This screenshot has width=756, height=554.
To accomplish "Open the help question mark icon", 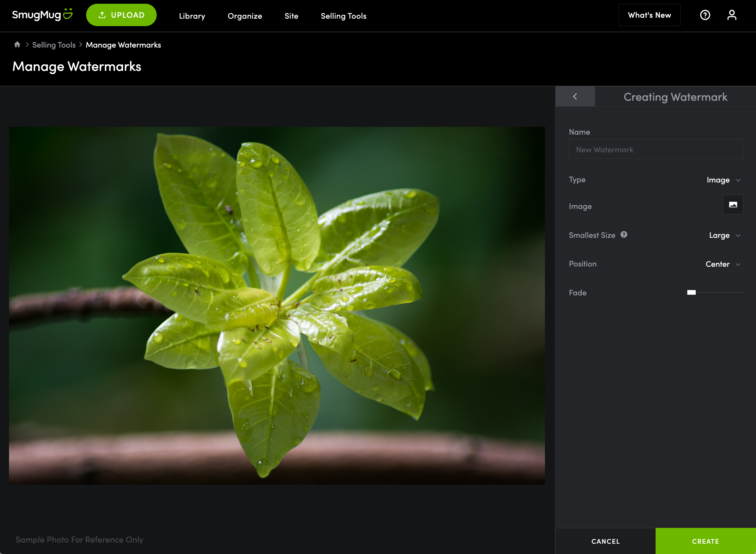I will pyautogui.click(x=705, y=15).
